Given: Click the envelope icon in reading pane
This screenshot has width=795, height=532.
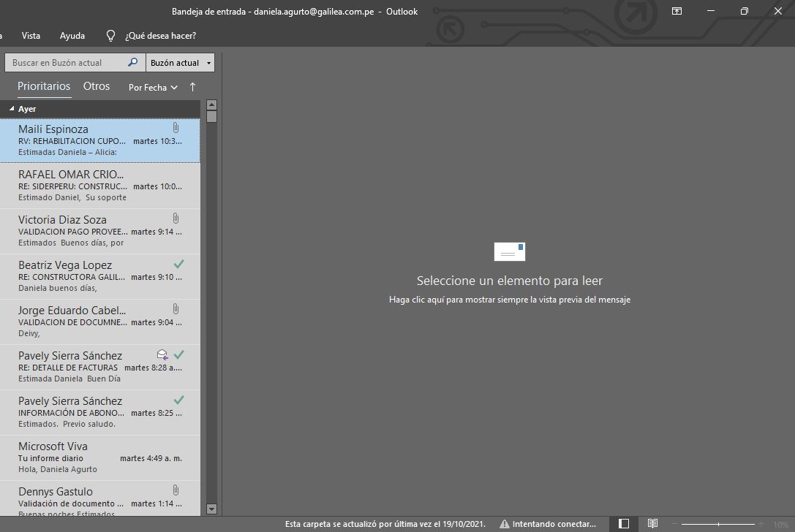Looking at the screenshot, I should pyautogui.click(x=510, y=251).
